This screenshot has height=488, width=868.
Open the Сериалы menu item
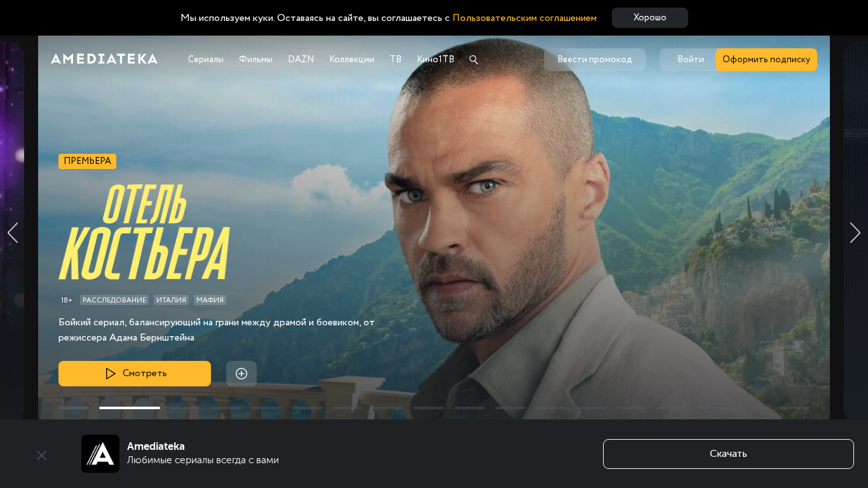pyautogui.click(x=206, y=60)
